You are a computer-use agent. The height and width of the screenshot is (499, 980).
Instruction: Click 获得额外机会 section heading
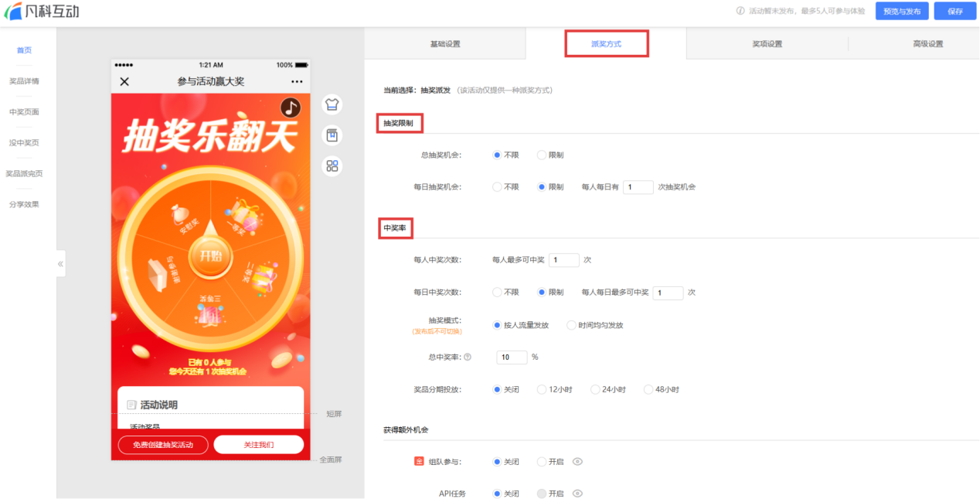pyautogui.click(x=406, y=429)
